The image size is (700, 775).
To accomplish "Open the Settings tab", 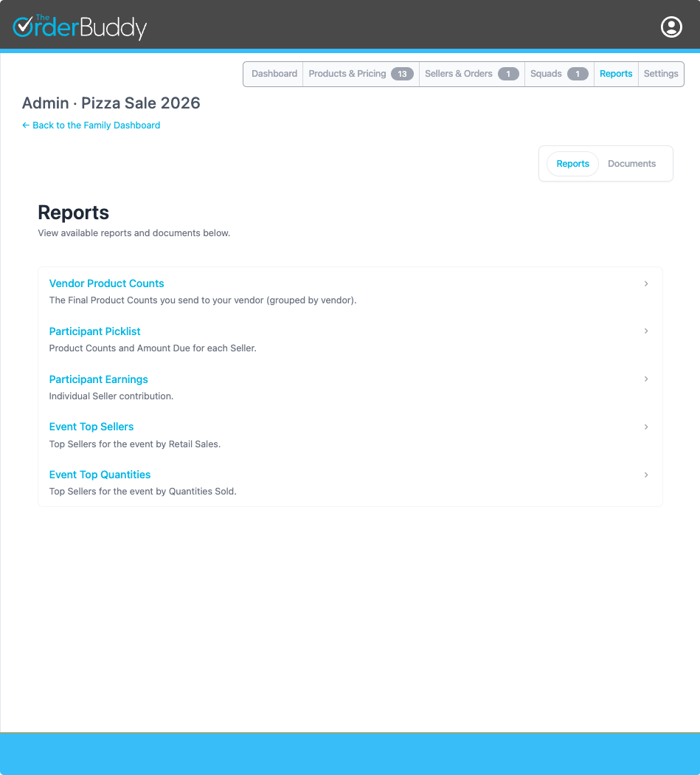I will click(660, 73).
